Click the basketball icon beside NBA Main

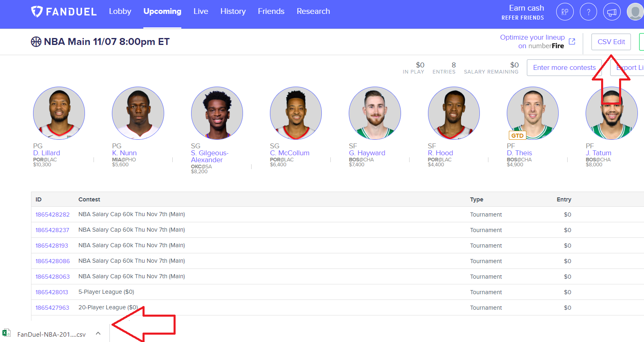pos(36,42)
